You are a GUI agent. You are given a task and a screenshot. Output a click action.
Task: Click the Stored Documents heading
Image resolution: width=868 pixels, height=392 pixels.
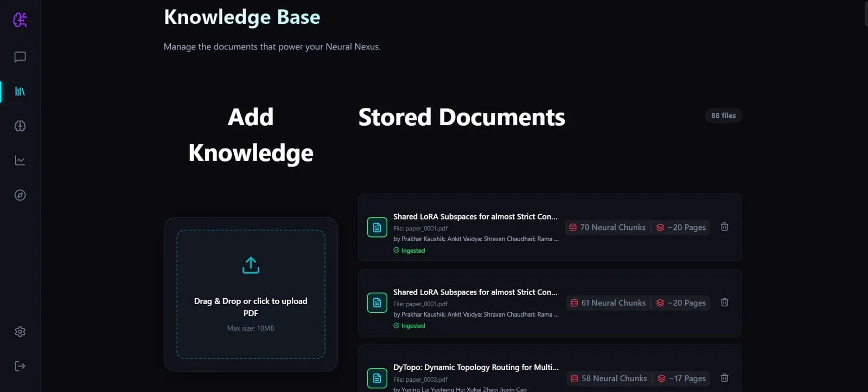(462, 117)
